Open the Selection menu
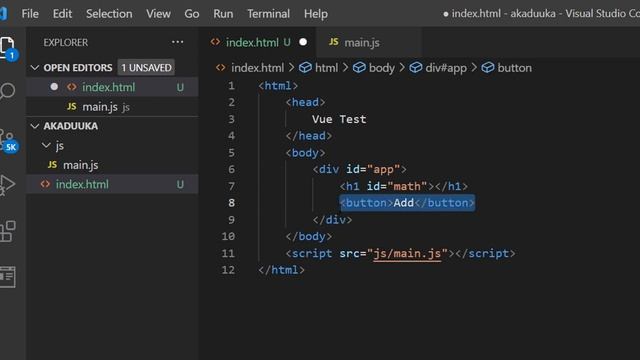Image resolution: width=640 pixels, height=360 pixels. [x=109, y=13]
